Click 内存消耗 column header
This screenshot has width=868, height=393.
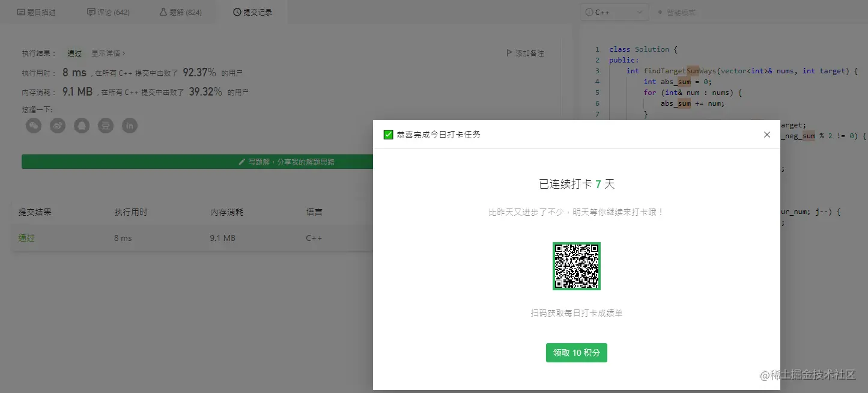(227, 212)
